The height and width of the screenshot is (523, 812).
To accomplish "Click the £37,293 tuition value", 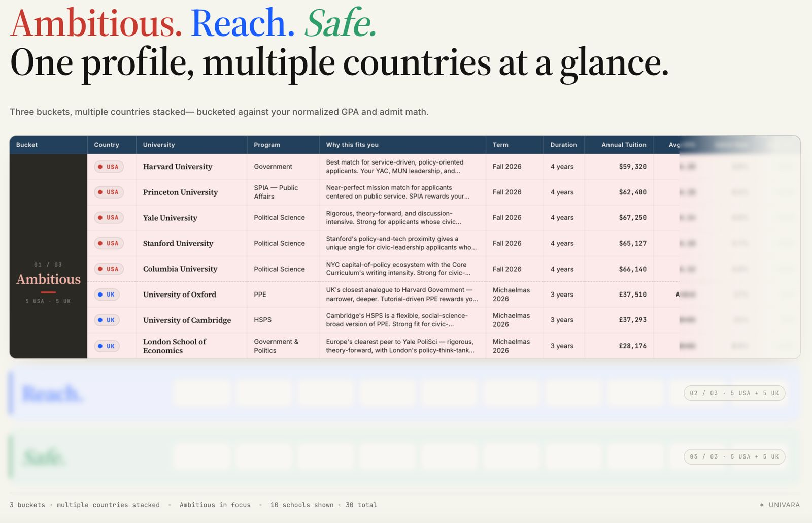I will click(632, 320).
